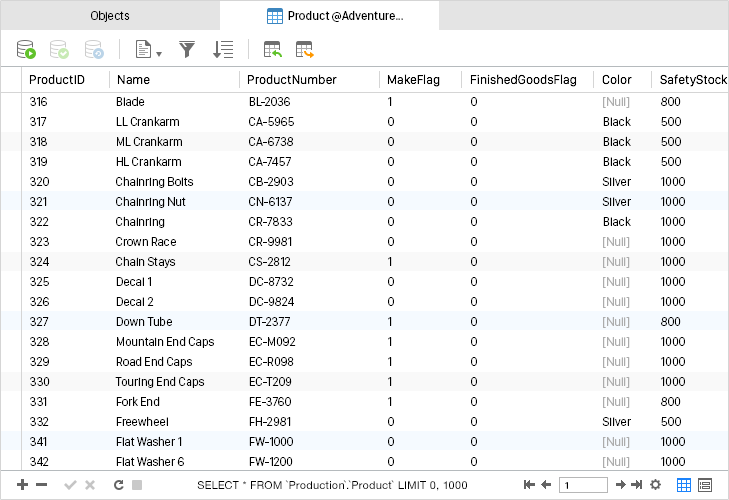
Task: Click the ProductNumber column header
Action: coord(309,80)
